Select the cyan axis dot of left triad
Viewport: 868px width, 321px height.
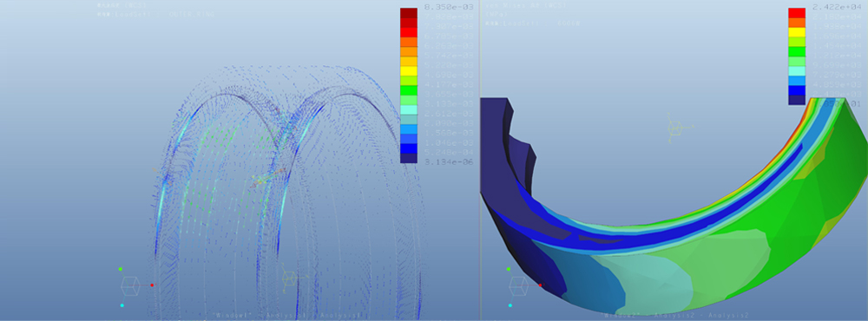pyautogui.click(x=122, y=305)
